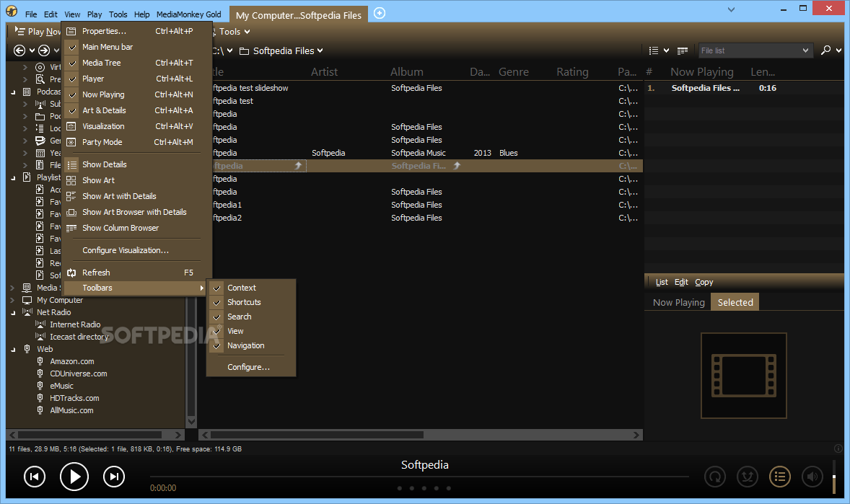Click the Show Column Browser icon

[x=71, y=228]
